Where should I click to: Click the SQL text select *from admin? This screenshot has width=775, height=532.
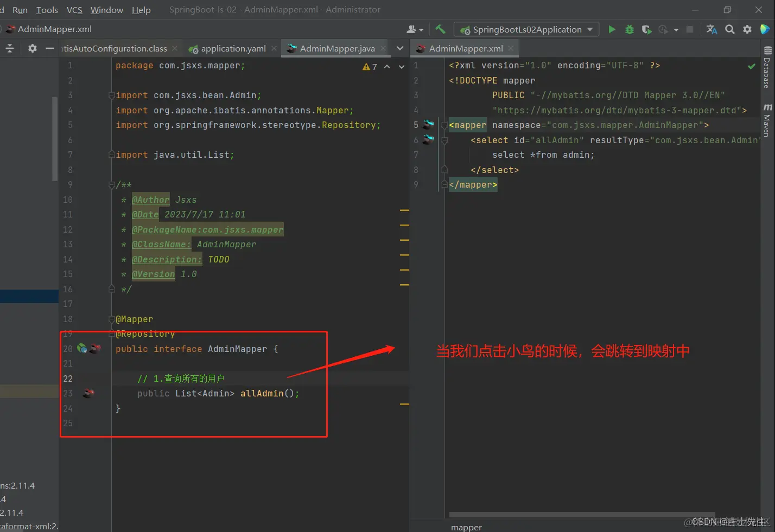(543, 155)
